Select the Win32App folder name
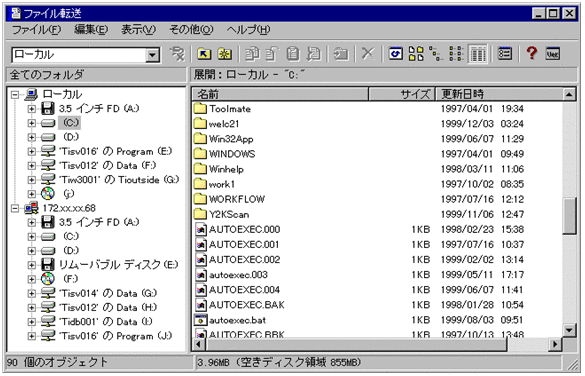The image size is (585, 376). [231, 139]
